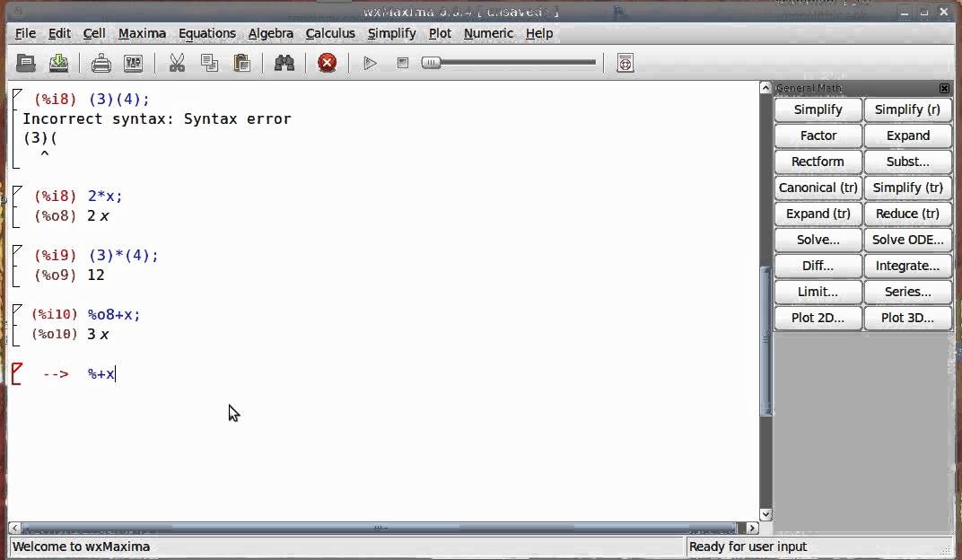
Task: Click the Expand button
Action: tap(907, 136)
